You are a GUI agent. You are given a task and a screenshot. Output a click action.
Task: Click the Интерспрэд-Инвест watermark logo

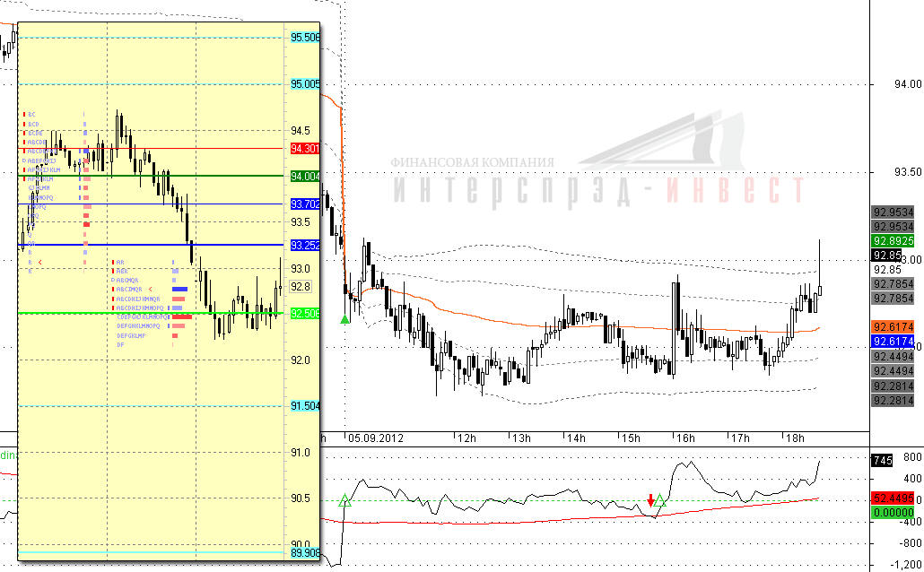598,160
